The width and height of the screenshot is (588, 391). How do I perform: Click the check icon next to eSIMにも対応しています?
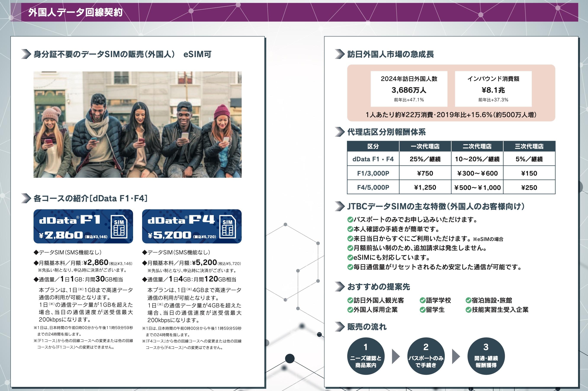tap(350, 258)
